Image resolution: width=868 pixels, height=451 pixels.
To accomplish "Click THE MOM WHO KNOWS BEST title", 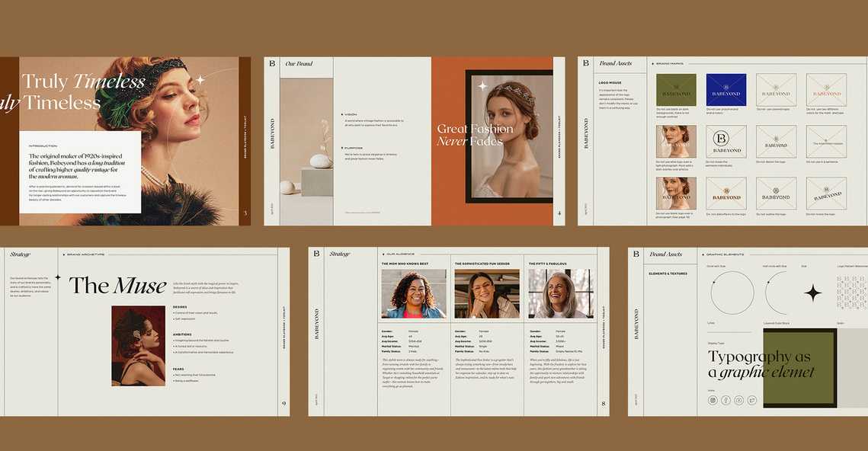I will (x=405, y=264).
